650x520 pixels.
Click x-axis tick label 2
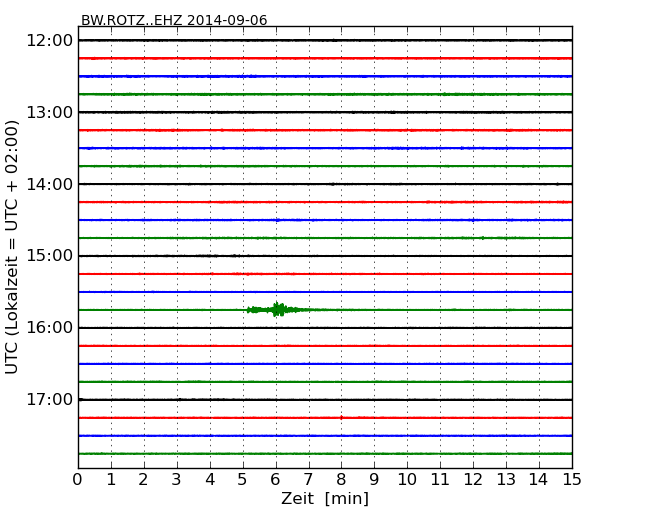click(143, 480)
